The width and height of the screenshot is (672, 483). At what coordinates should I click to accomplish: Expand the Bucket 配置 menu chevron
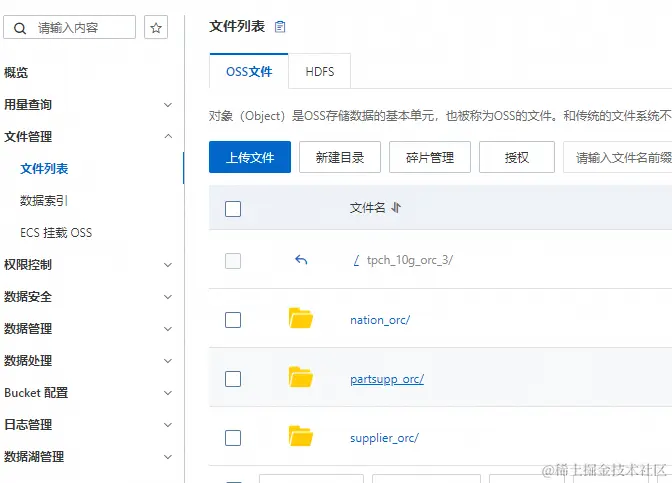tap(168, 393)
